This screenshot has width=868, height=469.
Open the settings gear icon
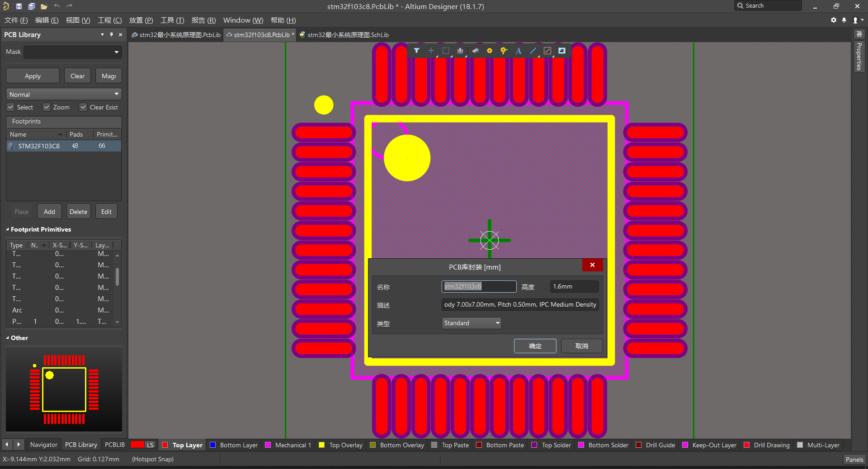click(x=834, y=20)
